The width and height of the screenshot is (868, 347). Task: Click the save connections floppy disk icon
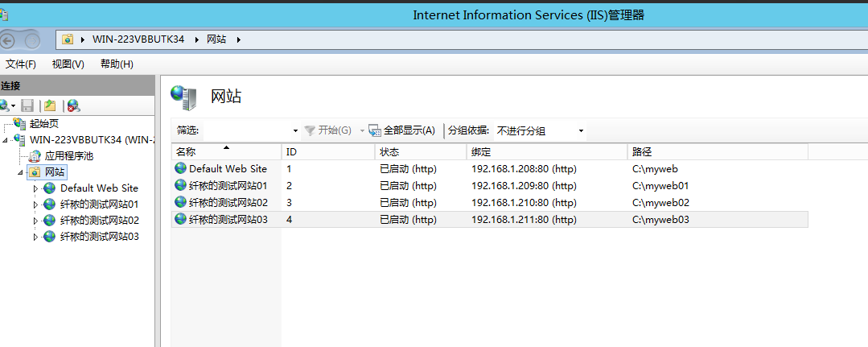(27, 105)
